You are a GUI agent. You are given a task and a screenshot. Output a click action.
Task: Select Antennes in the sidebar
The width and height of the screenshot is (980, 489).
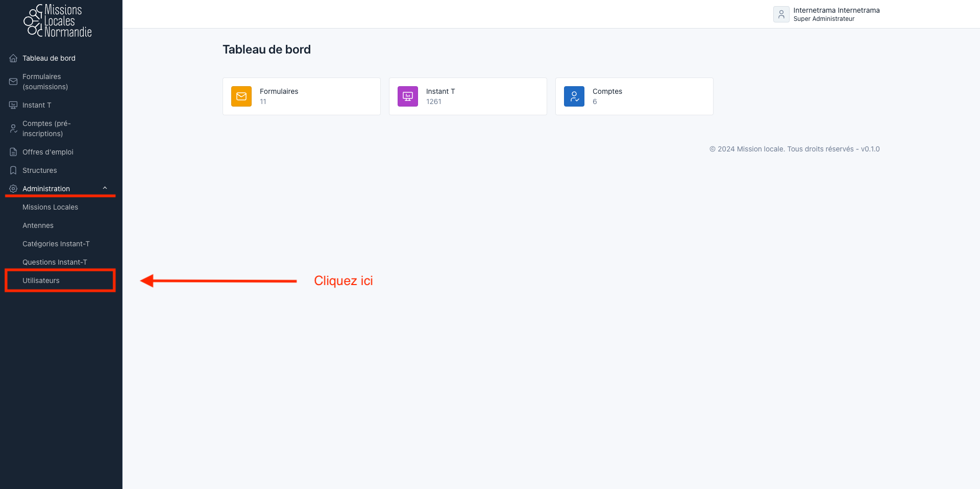click(38, 225)
